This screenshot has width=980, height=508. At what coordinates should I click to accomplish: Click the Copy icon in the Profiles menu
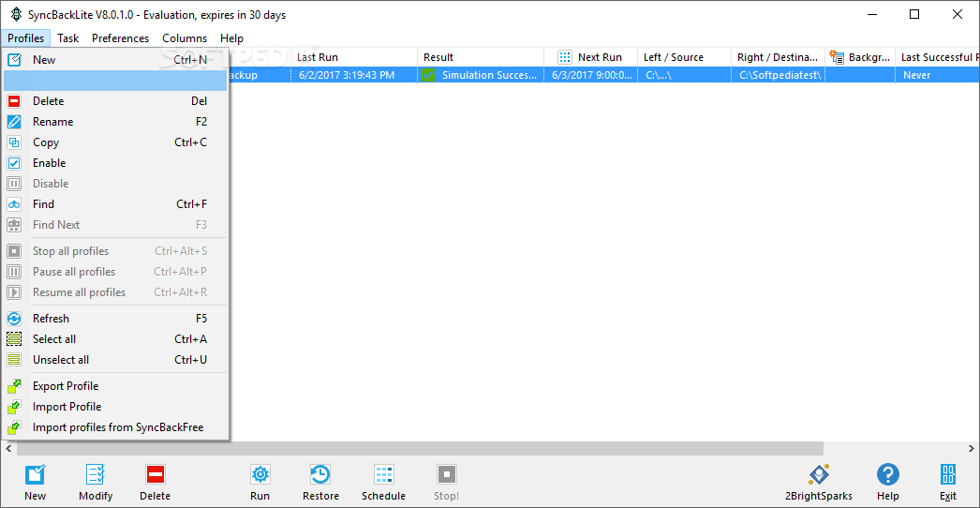pos(14,142)
